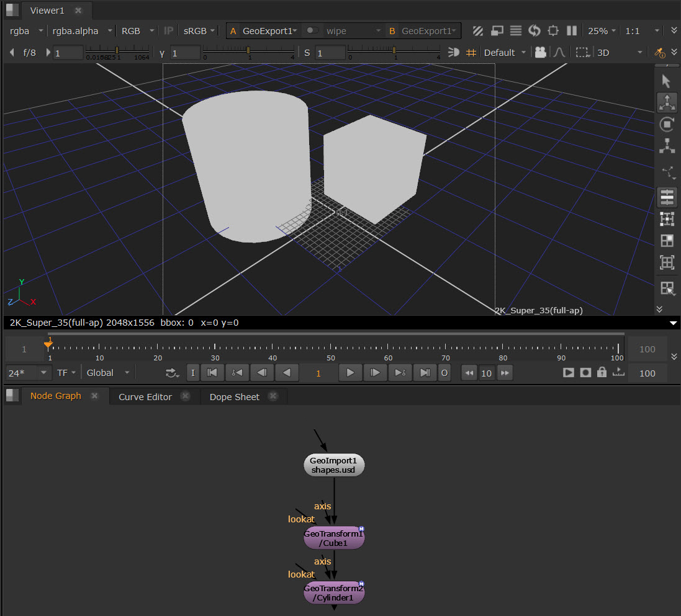Open the rgba channel set dropdown
681x616 pixels.
(x=27, y=31)
